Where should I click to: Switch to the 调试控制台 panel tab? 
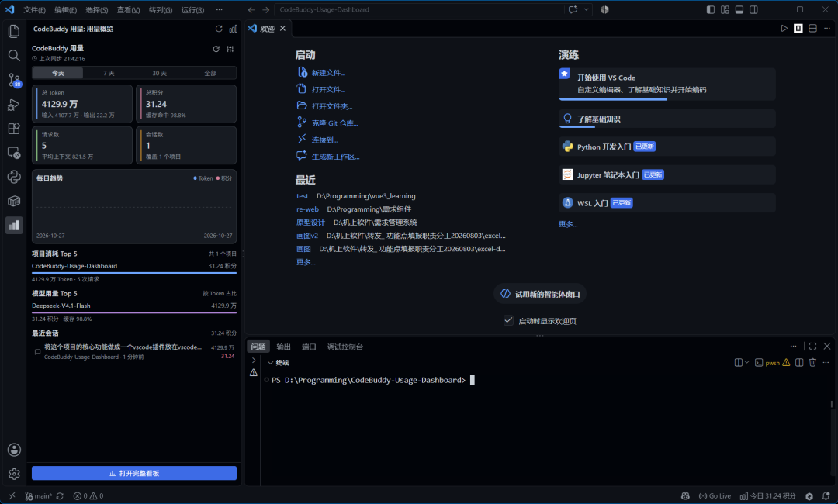click(x=345, y=347)
